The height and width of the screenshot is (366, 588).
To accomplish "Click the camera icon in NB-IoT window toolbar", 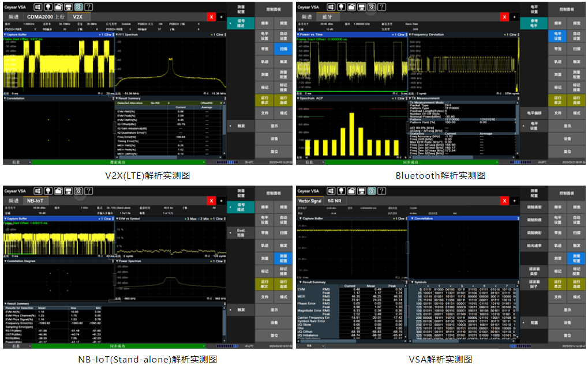I will click(x=78, y=191).
